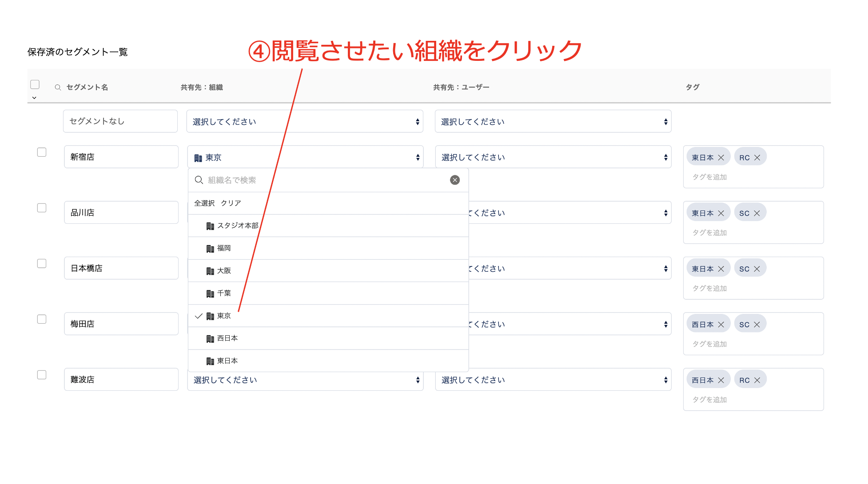The image size is (868, 484).
Task: Click タグを追加 in 日本橋店 row
Action: click(x=709, y=288)
